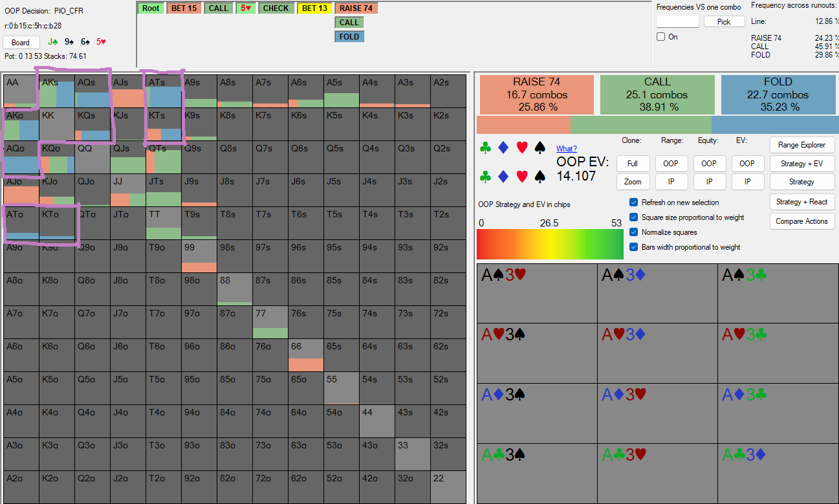Click the EV color gradient bar
Viewport: 839px width, 504px height.
[x=549, y=244]
